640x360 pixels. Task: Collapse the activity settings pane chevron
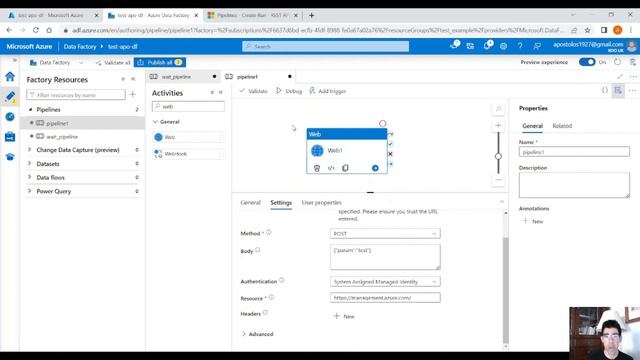(x=501, y=202)
